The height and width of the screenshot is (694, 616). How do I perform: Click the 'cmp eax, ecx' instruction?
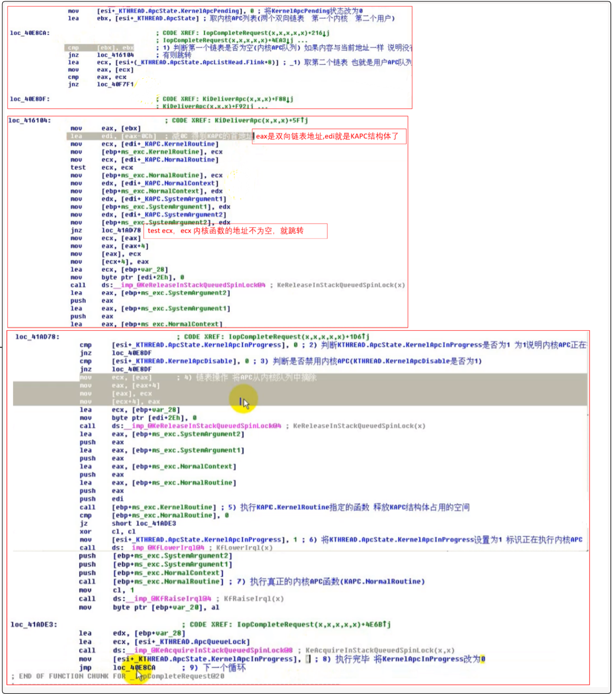(x=97, y=77)
